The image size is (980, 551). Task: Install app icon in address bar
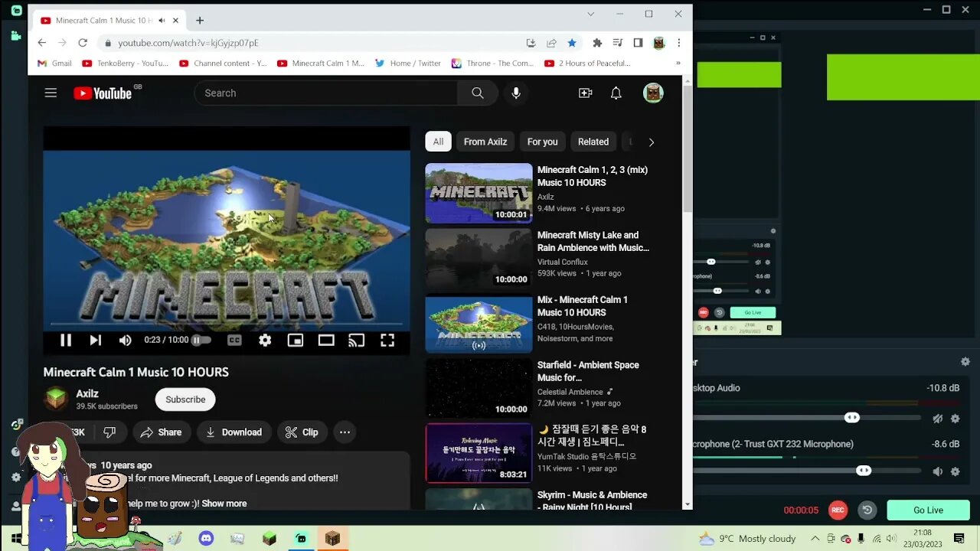[x=531, y=43]
